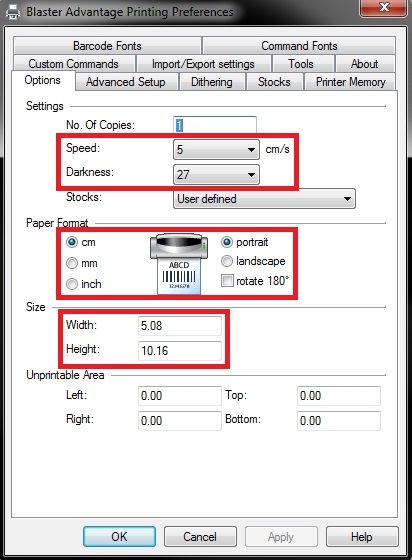
Task: Click the Cancel button
Action: pos(200,536)
